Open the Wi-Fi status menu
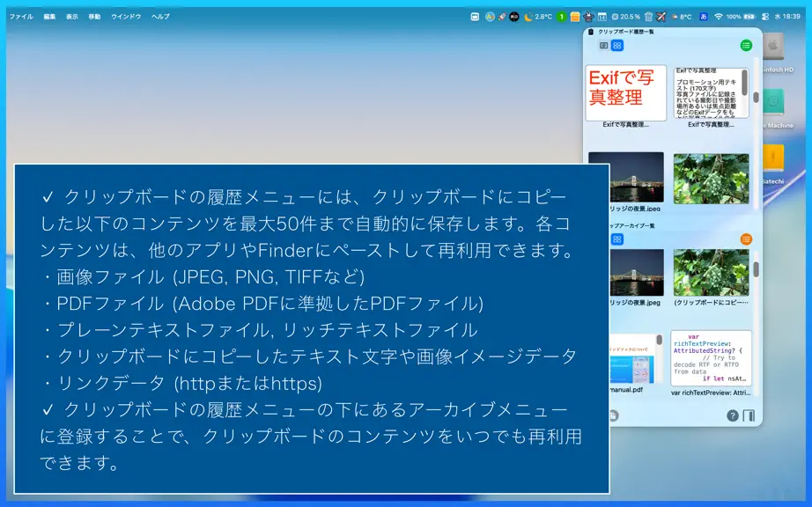The image size is (812, 507). [x=718, y=17]
